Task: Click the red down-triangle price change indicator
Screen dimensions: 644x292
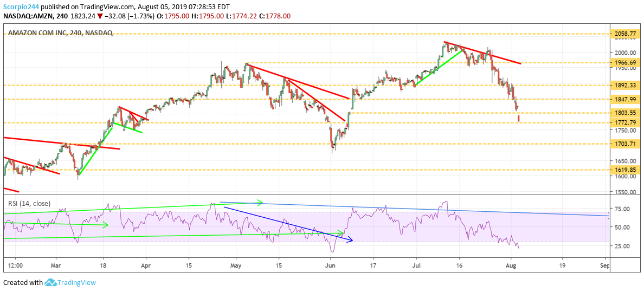Action: (x=100, y=16)
